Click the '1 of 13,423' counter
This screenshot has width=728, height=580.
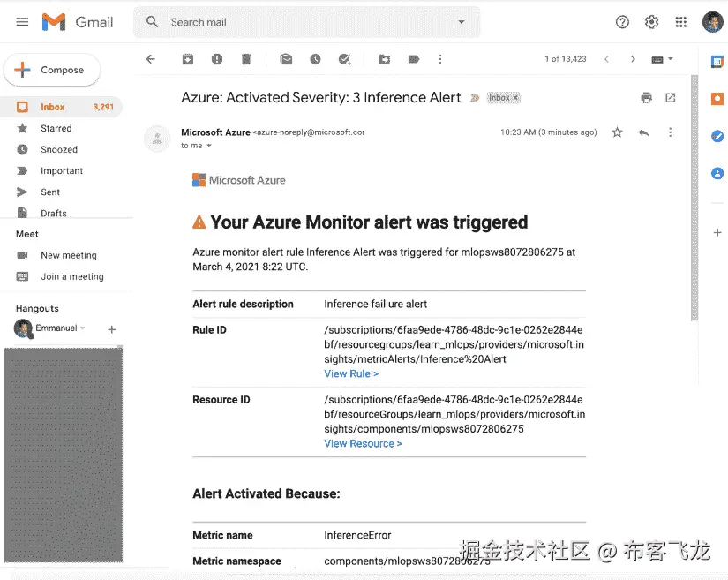(565, 59)
